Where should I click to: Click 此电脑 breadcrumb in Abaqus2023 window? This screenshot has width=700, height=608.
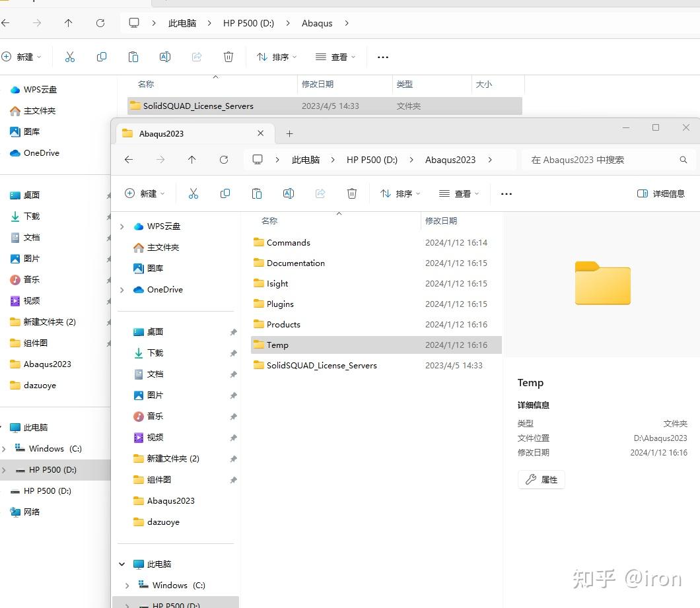point(306,160)
